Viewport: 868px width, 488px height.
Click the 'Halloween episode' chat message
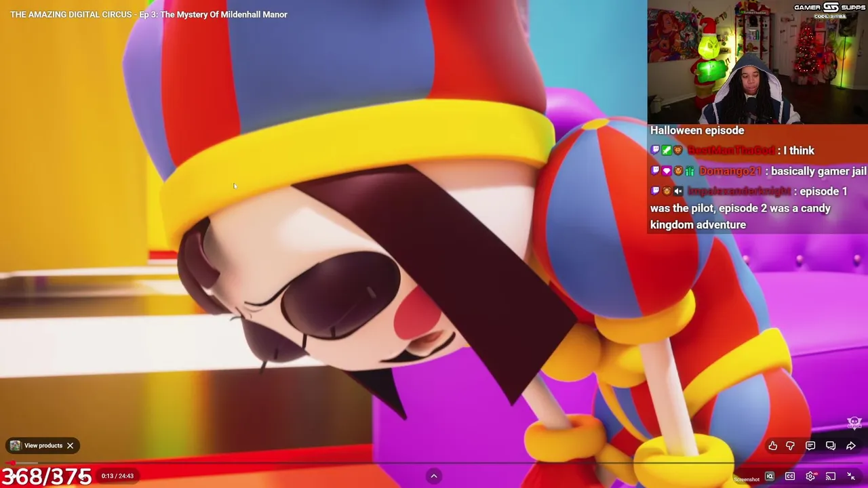click(x=697, y=130)
